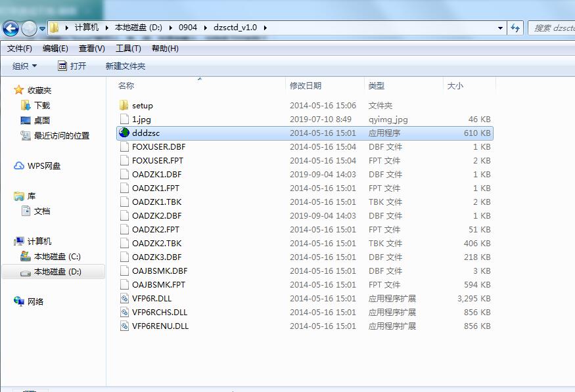The height and width of the screenshot is (392, 575).
Task: Select the VFP6RENU.DLL file icon
Action: [x=124, y=326]
